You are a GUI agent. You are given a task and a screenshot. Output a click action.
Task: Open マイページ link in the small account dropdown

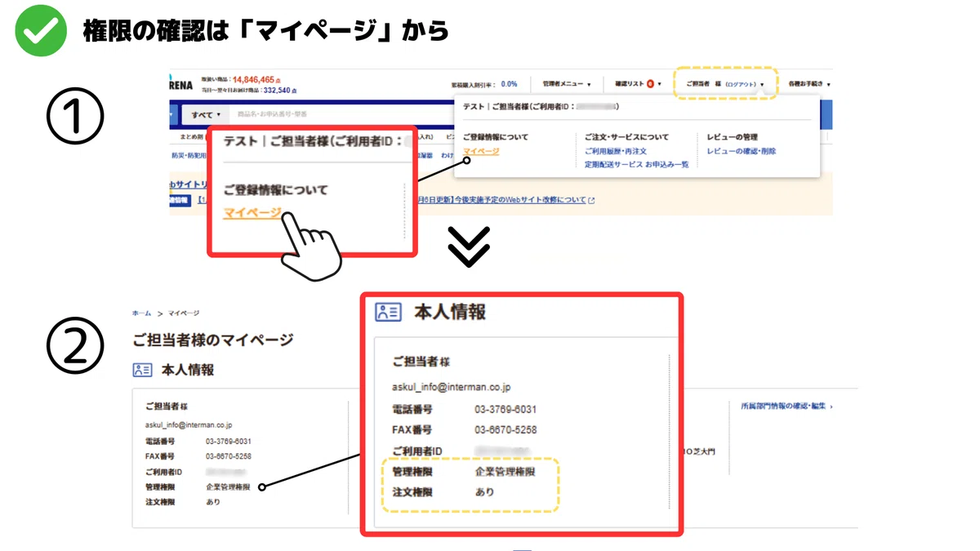point(481,151)
